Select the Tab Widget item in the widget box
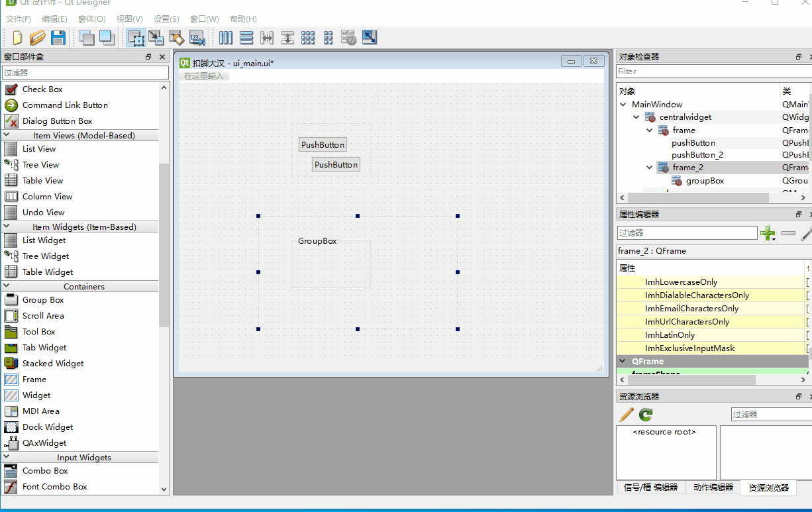 [x=44, y=347]
